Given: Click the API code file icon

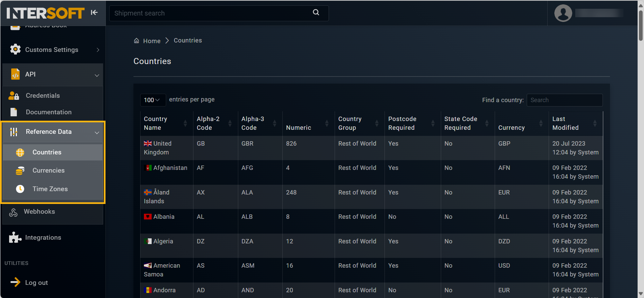Looking at the screenshot, I should point(15,74).
